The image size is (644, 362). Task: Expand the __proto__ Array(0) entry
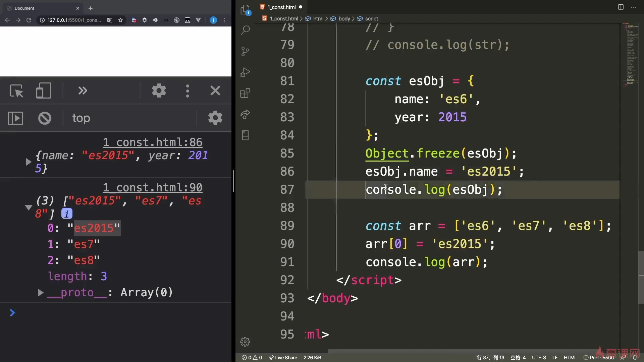pyautogui.click(x=41, y=293)
